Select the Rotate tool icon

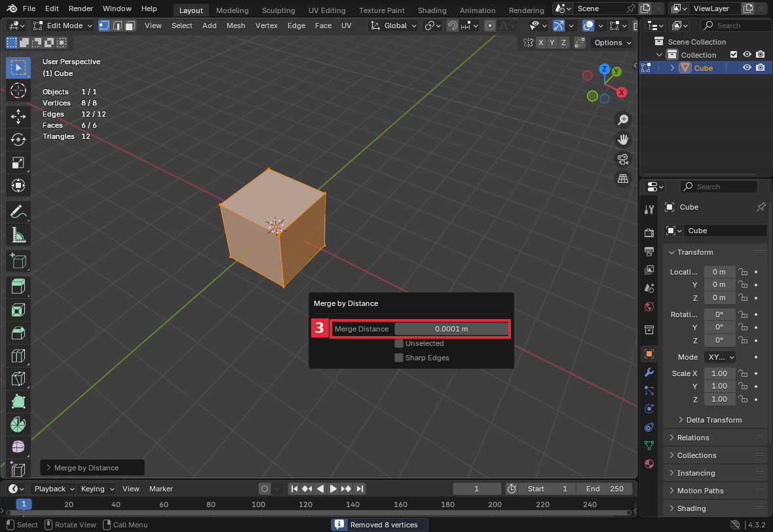coord(18,140)
